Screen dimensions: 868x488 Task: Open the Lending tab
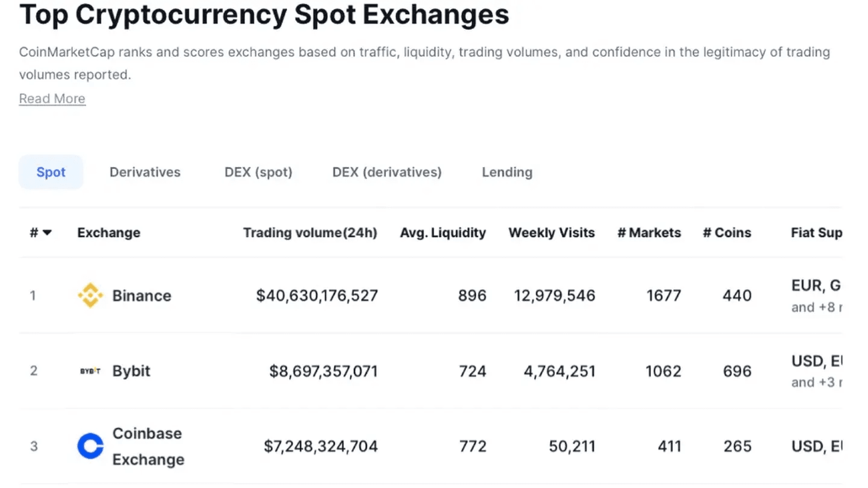pyautogui.click(x=507, y=172)
